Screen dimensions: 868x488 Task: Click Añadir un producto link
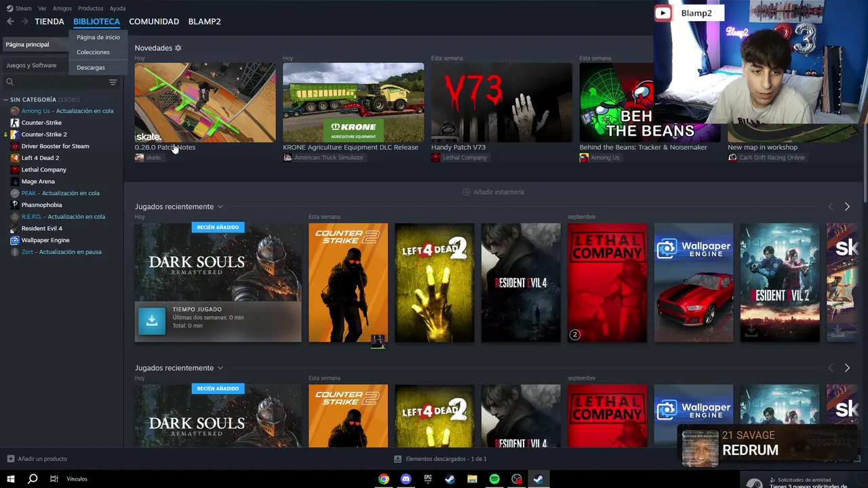click(x=43, y=459)
